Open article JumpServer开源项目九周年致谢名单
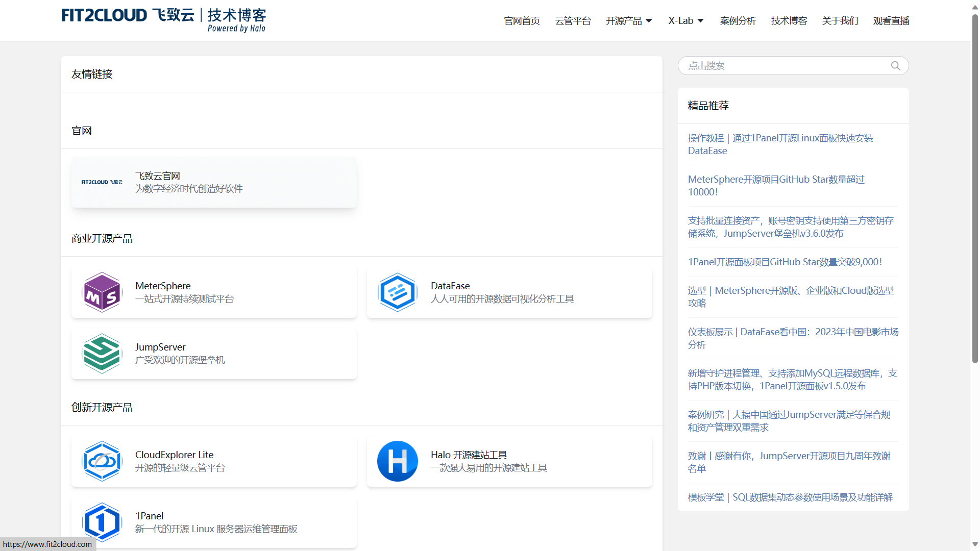Viewport: 980px width, 551px height. point(789,462)
